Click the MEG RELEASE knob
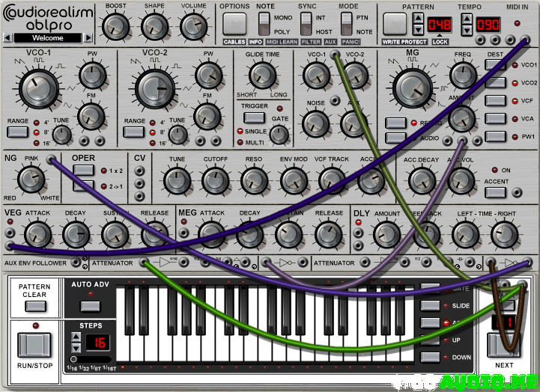The width and height of the screenshot is (540, 392). tap(328, 235)
